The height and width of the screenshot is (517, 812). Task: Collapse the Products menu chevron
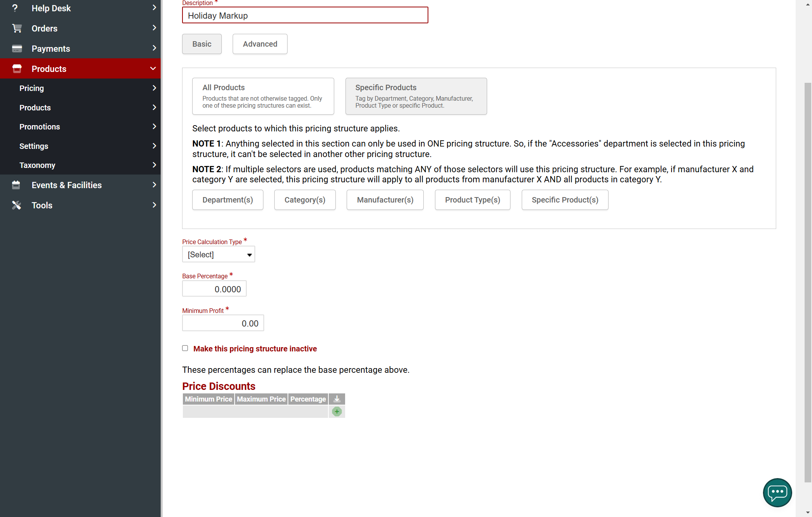(153, 68)
